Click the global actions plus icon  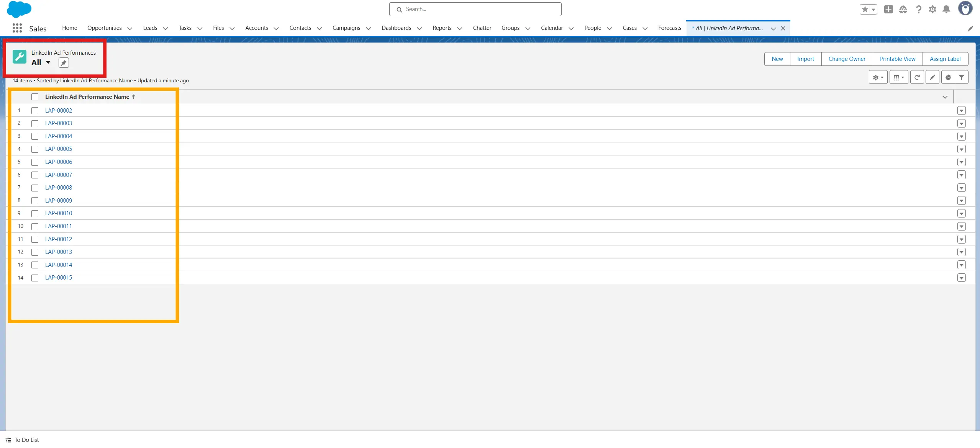(888, 10)
